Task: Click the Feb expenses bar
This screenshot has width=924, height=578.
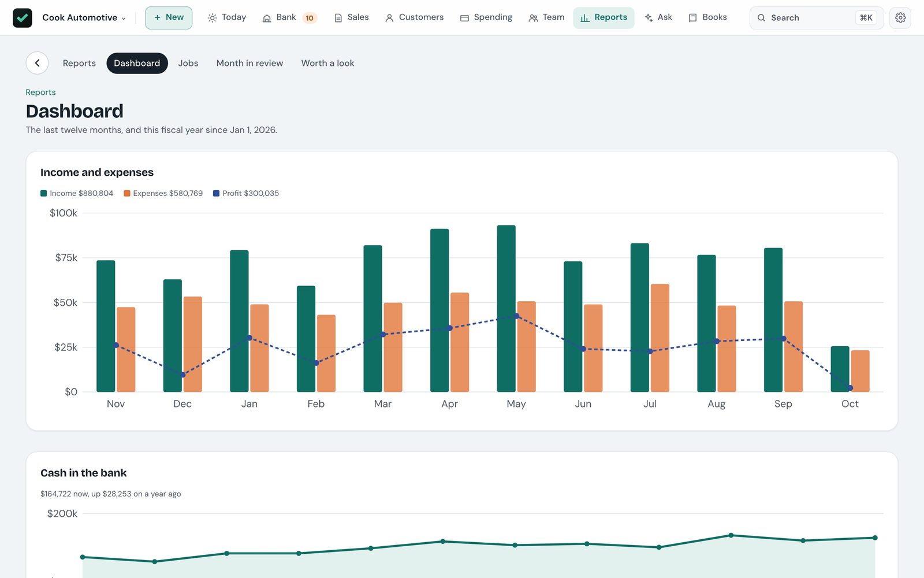Action: [x=326, y=354]
